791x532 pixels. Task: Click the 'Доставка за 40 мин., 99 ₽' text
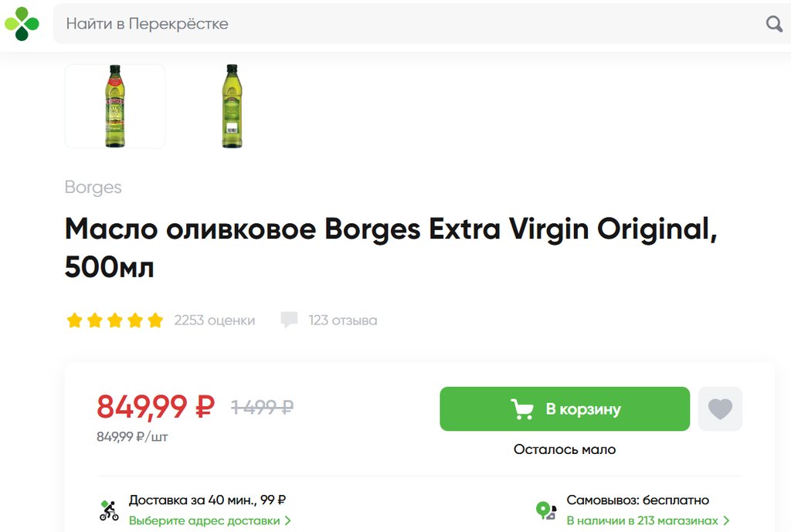208,500
